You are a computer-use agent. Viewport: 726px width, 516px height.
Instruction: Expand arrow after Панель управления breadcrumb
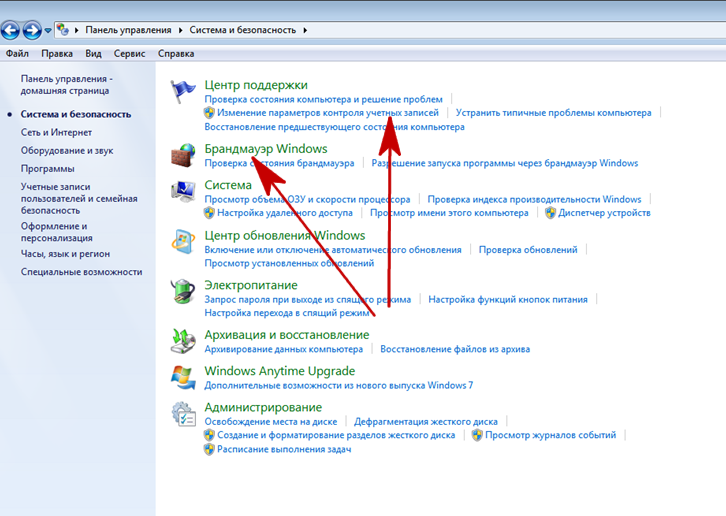click(x=181, y=30)
